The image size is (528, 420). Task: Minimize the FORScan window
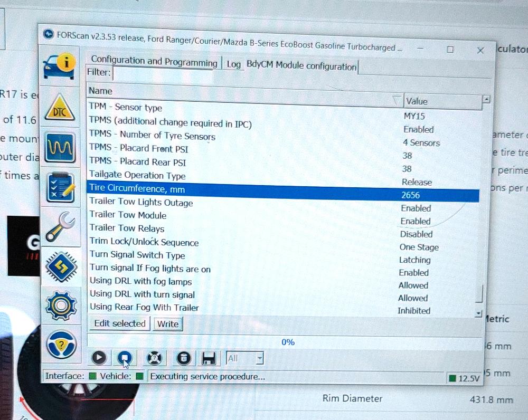[x=420, y=48]
